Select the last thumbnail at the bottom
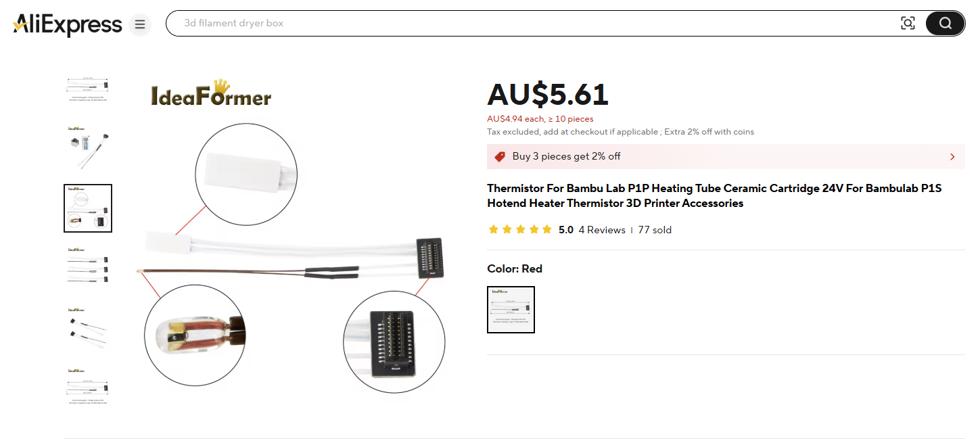The height and width of the screenshot is (447, 980). pos(88,387)
